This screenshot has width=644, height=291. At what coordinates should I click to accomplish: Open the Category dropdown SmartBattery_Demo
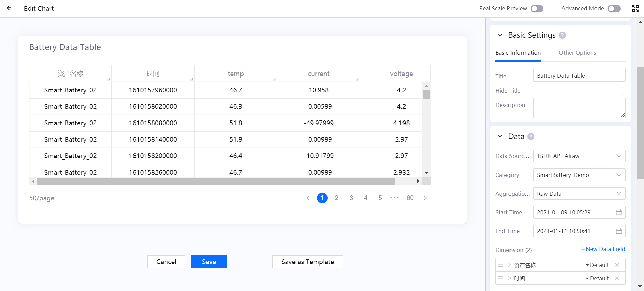pos(579,175)
